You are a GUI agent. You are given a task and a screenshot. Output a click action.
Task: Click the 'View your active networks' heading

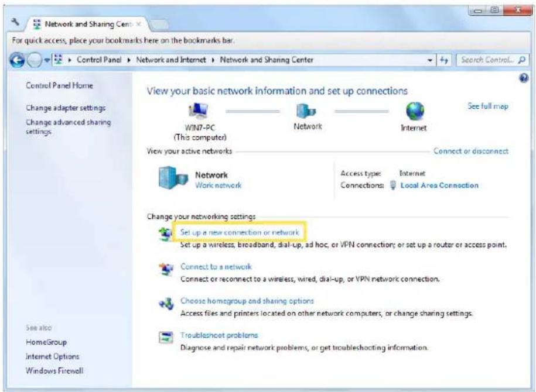click(x=189, y=151)
